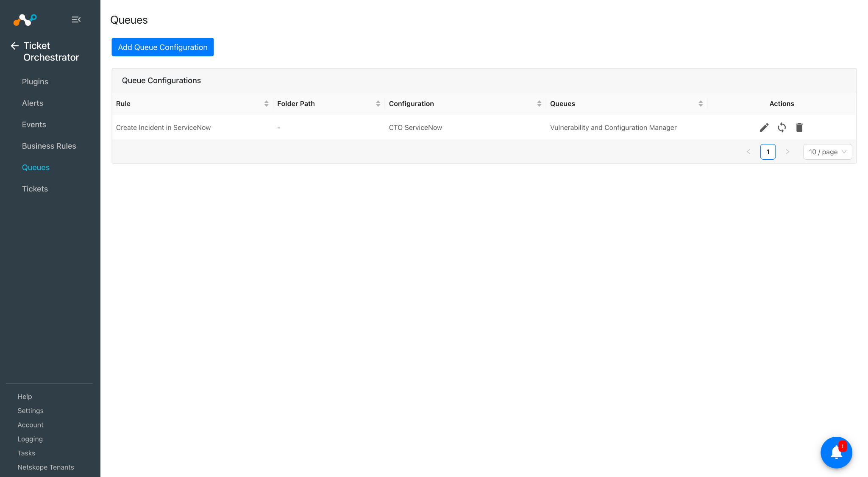Open the Settings link

pos(31,410)
